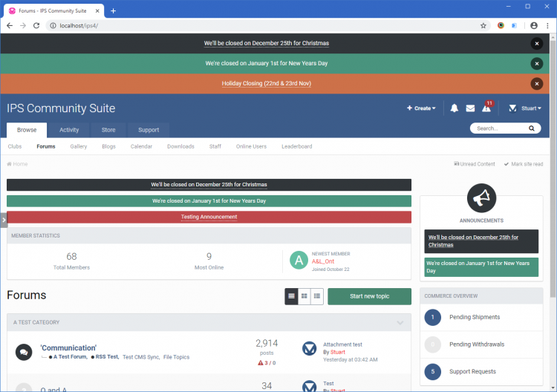Screen dimensions: 557x392
Task: Switch forums to grid view
Action: click(x=304, y=296)
